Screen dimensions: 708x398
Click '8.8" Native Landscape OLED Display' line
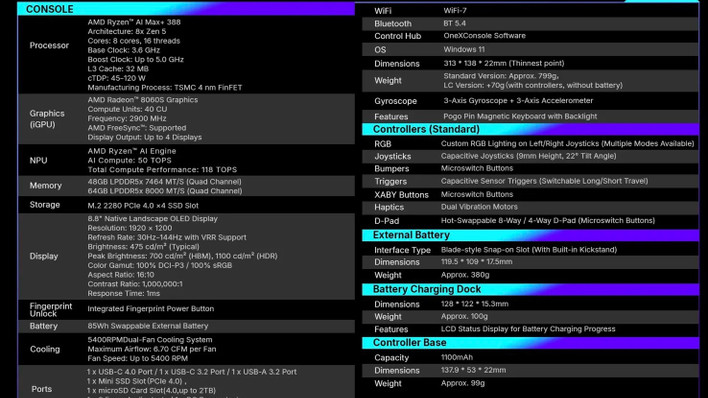[x=153, y=219]
